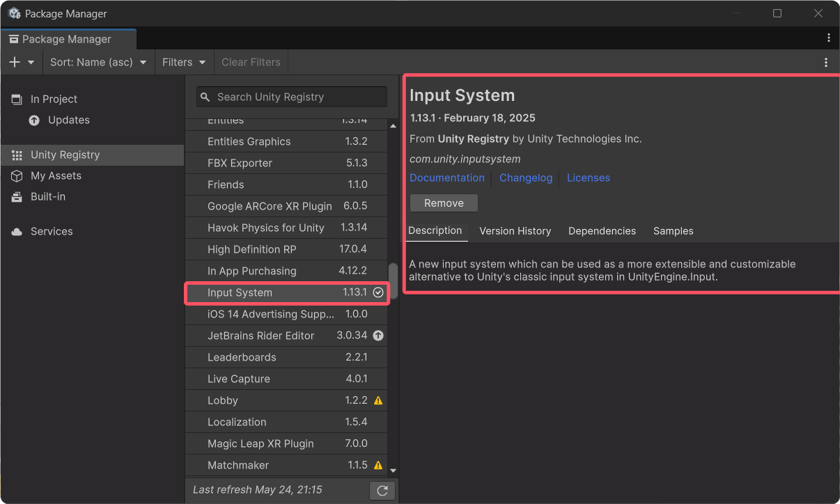Select the Entities Graphics package
This screenshot has width=840, height=504.
[286, 141]
